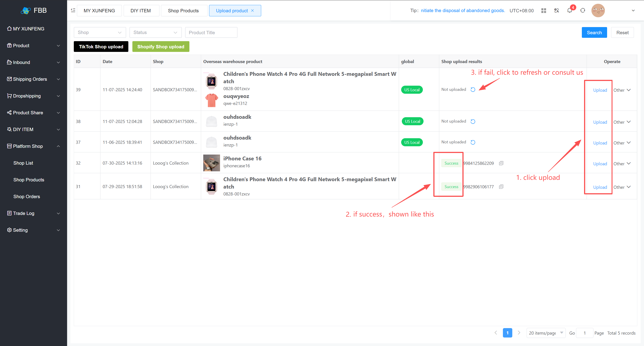Expand Other options for row 32
644x346 pixels.
pyautogui.click(x=622, y=163)
